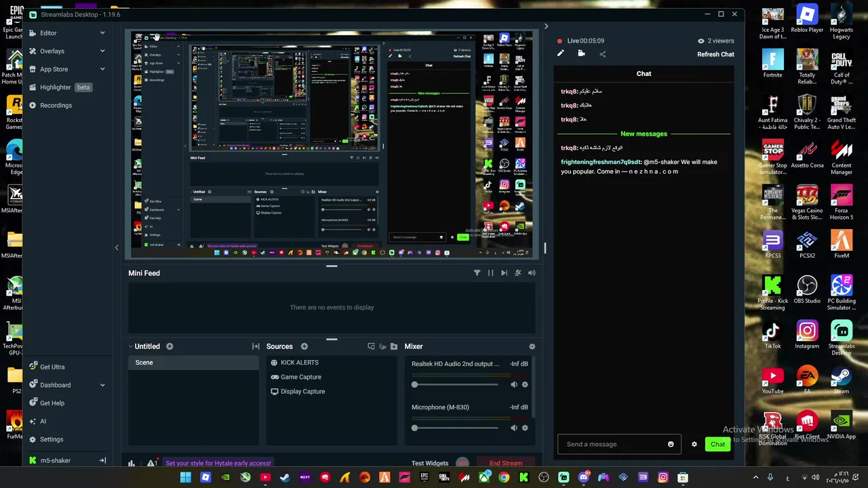The height and width of the screenshot is (488, 868).
Task: Open Steam from the taskbar
Action: [285, 477]
